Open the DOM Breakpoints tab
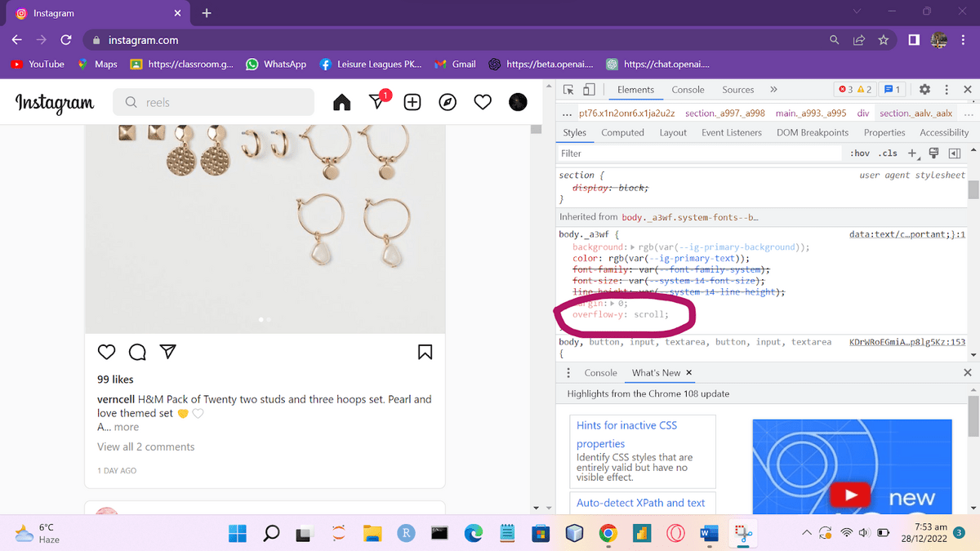 [x=812, y=132]
